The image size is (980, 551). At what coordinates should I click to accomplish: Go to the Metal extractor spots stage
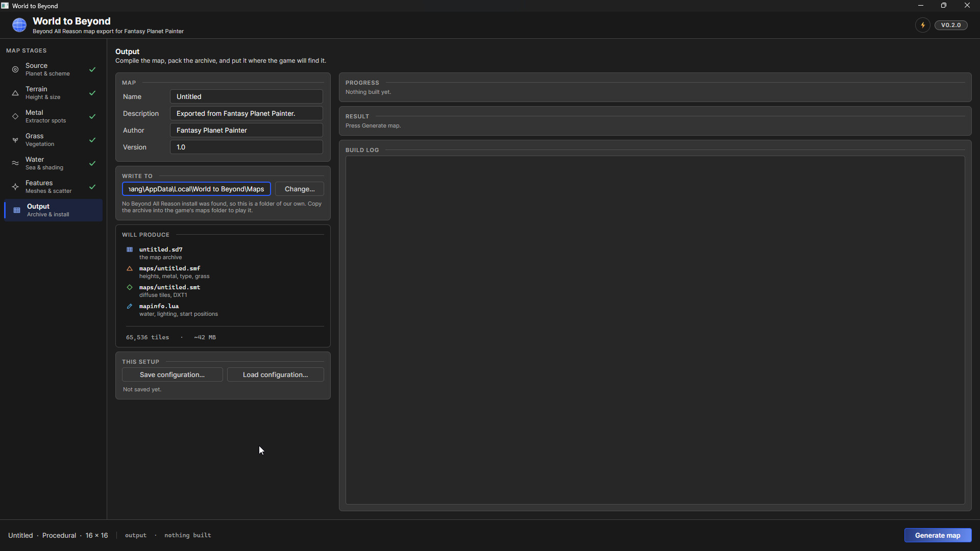[54, 116]
